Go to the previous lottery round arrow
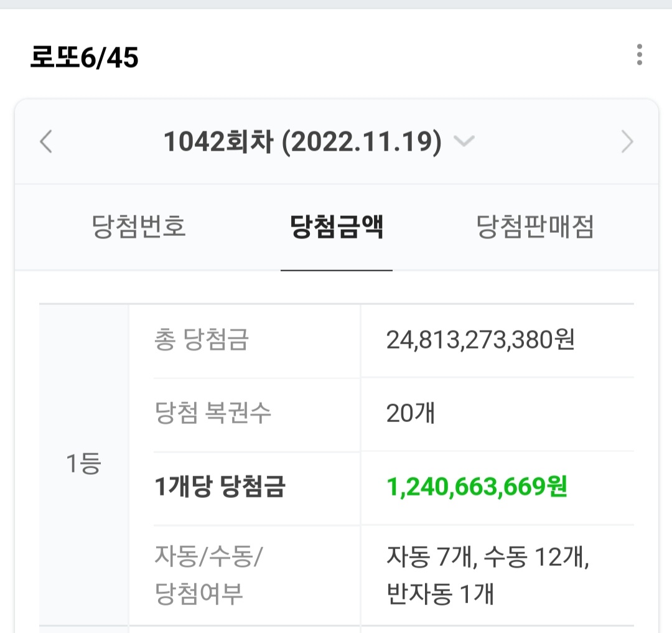The width and height of the screenshot is (672, 633). coord(46,141)
